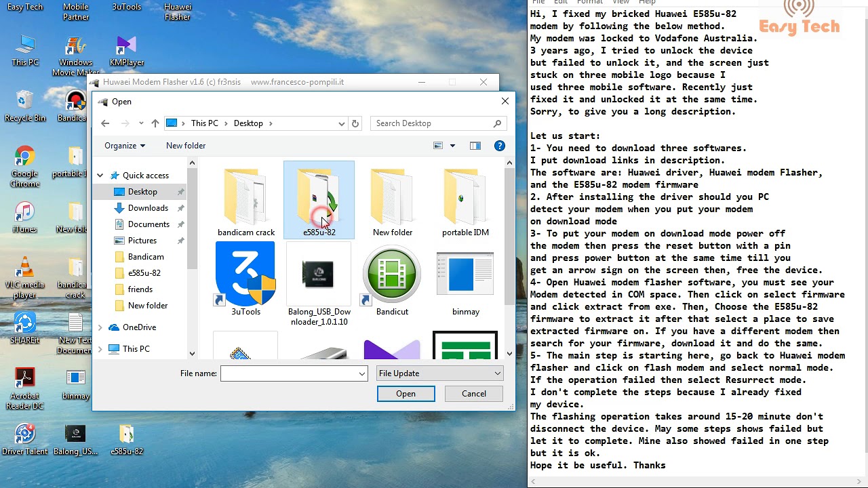Click the Up to parent folder arrow
868x488 pixels.
coord(155,123)
